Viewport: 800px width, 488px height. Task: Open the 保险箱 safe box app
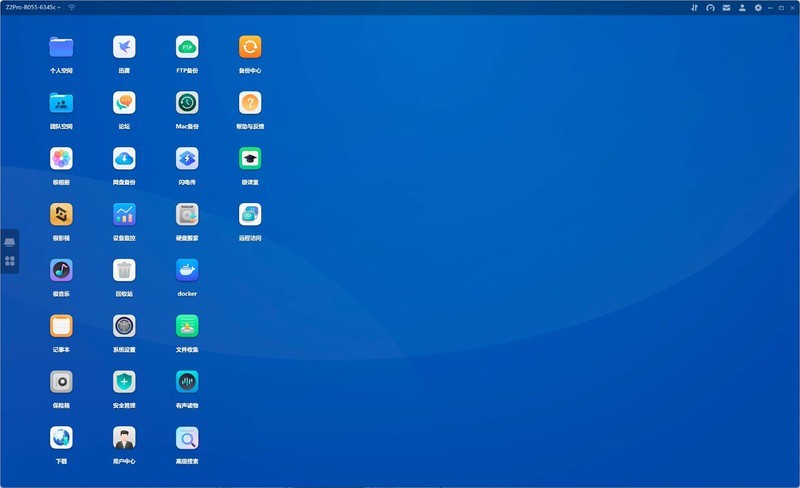(x=61, y=382)
